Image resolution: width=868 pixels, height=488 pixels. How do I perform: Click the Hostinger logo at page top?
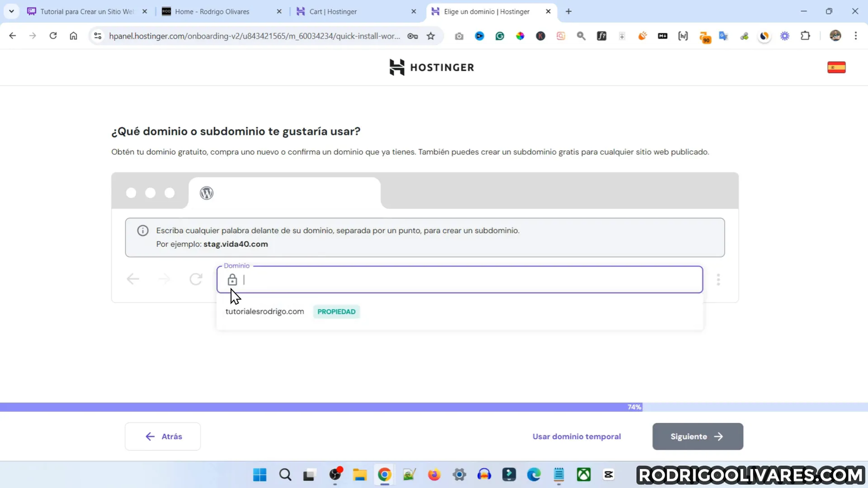click(x=431, y=67)
